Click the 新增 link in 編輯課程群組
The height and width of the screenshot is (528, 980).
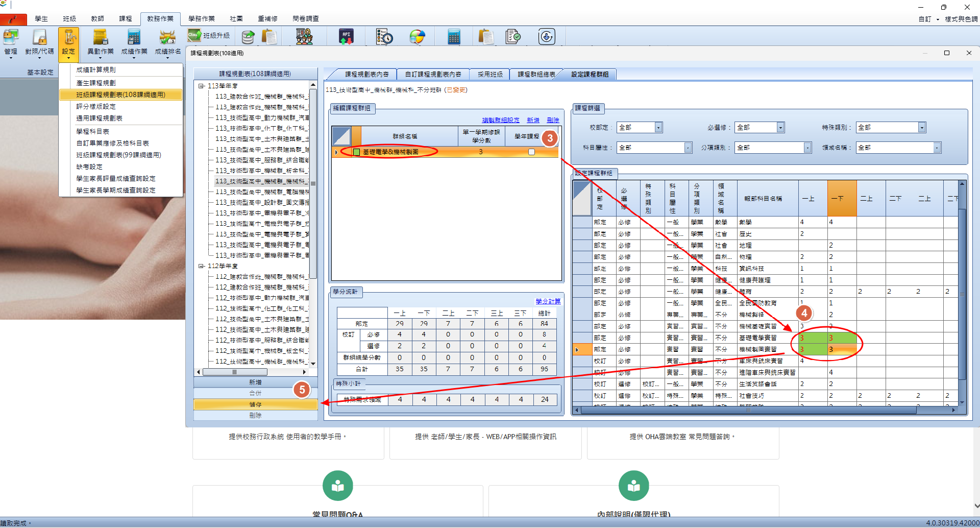533,121
